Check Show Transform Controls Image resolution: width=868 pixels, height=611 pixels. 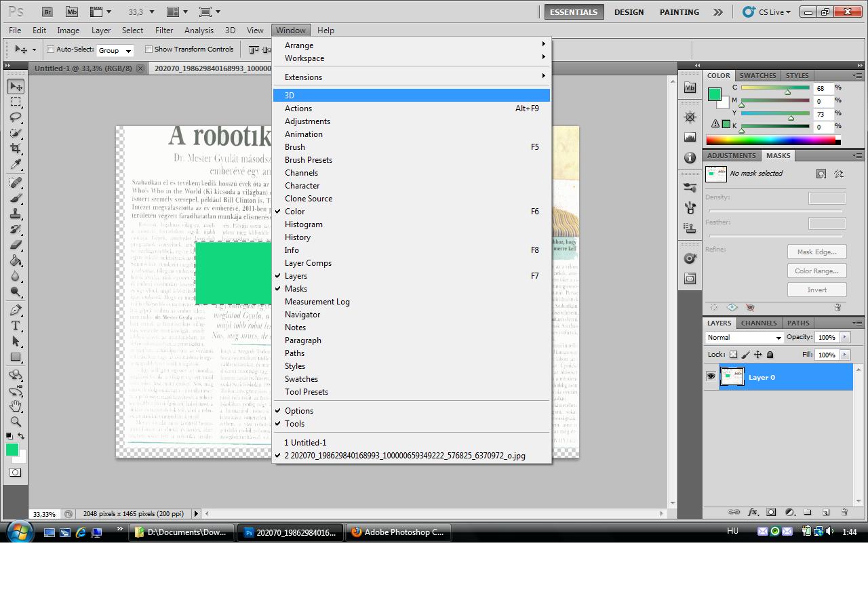[x=149, y=50]
